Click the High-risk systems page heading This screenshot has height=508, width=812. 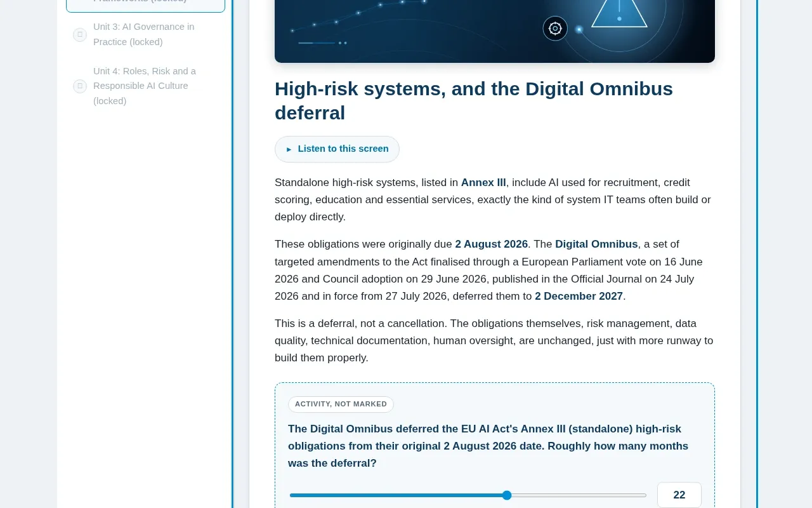(474, 101)
